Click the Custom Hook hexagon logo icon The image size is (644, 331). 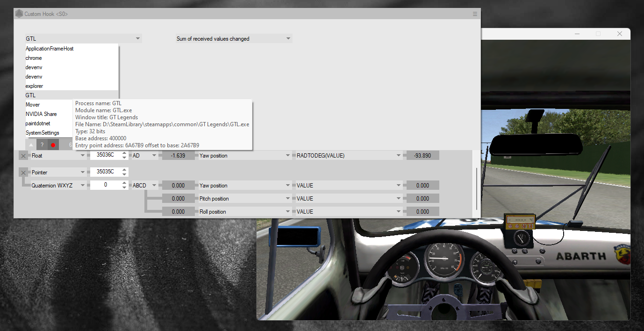pos(19,14)
